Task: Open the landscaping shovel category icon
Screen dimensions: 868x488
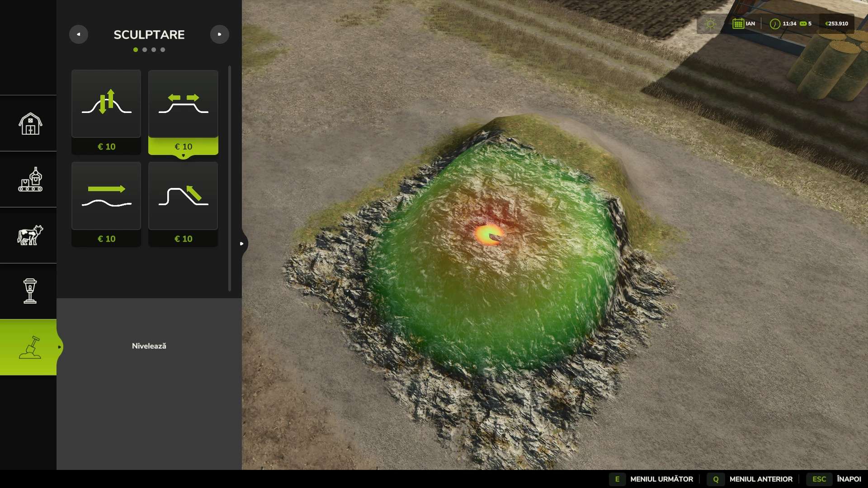Action: [x=30, y=347]
